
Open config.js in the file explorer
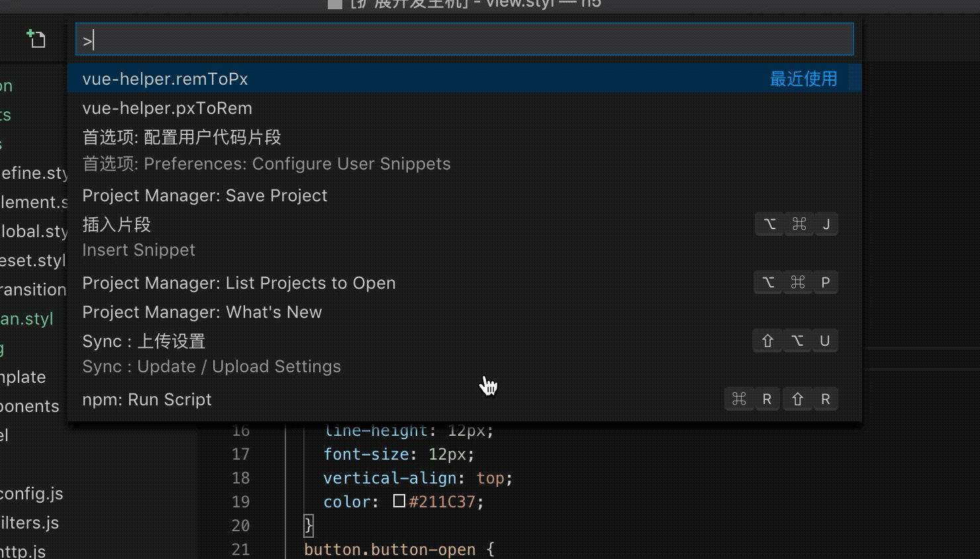tap(32, 493)
